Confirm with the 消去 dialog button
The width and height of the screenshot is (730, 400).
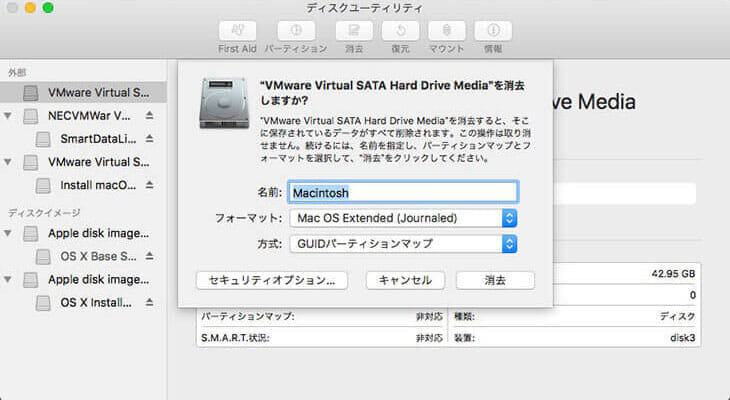pyautogui.click(x=495, y=280)
